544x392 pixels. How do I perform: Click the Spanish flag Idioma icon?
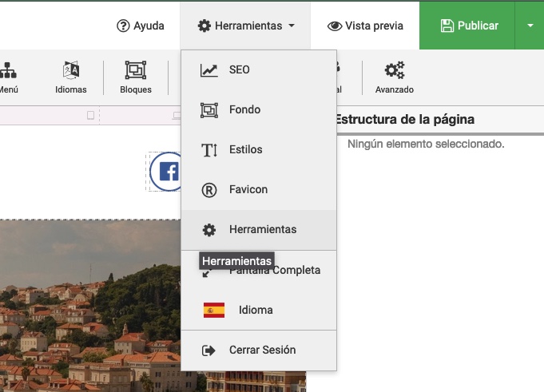[x=214, y=311]
